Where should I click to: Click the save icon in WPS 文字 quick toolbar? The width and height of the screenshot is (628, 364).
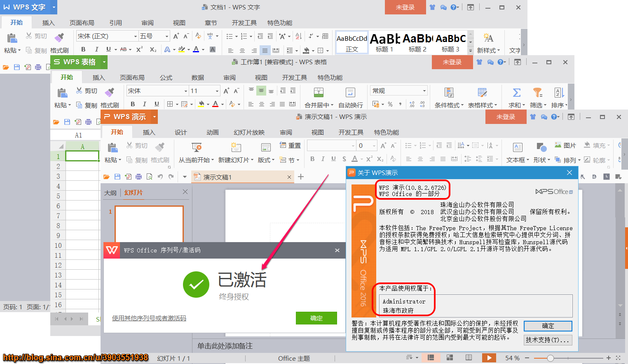click(17, 67)
